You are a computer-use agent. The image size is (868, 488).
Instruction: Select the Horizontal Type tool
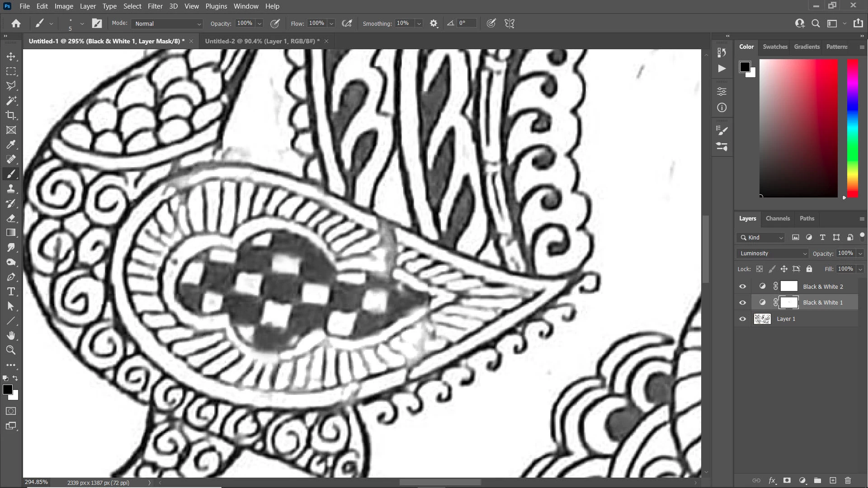pos(11,292)
